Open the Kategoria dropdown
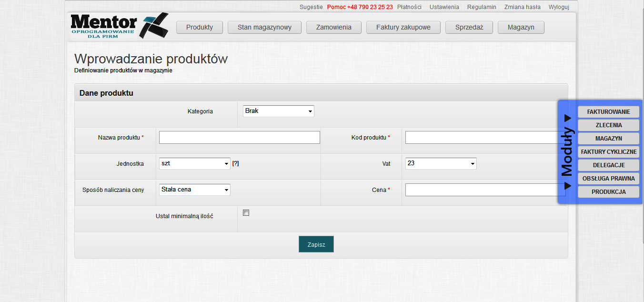The image size is (644, 302). [x=278, y=111]
